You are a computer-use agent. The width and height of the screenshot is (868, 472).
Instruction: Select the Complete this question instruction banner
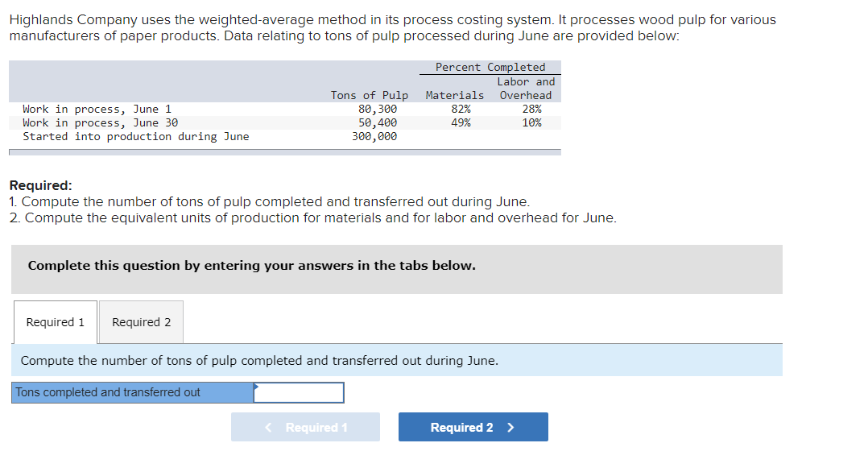coord(251,266)
